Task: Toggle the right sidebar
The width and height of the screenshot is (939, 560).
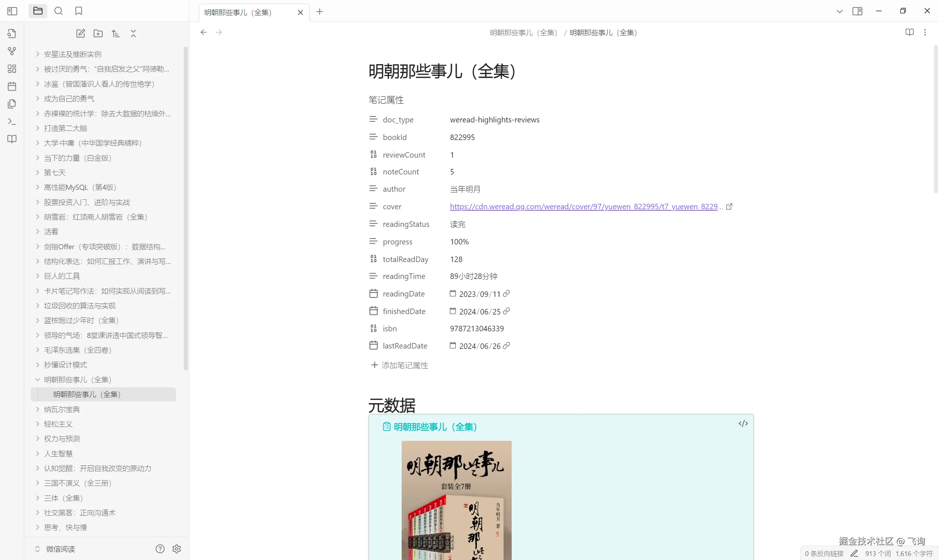Action: point(857,11)
